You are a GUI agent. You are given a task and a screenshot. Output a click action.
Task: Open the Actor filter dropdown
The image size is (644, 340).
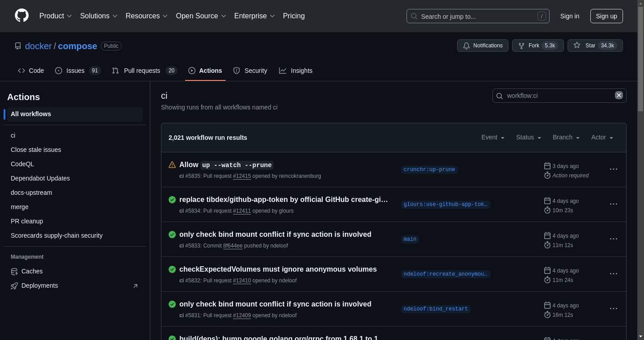point(602,137)
